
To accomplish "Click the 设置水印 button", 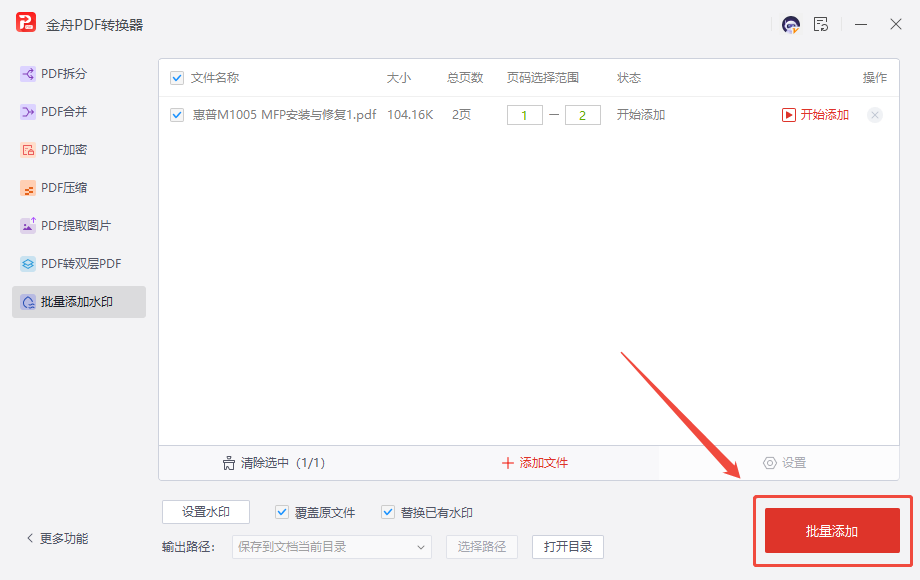I will pos(206,512).
